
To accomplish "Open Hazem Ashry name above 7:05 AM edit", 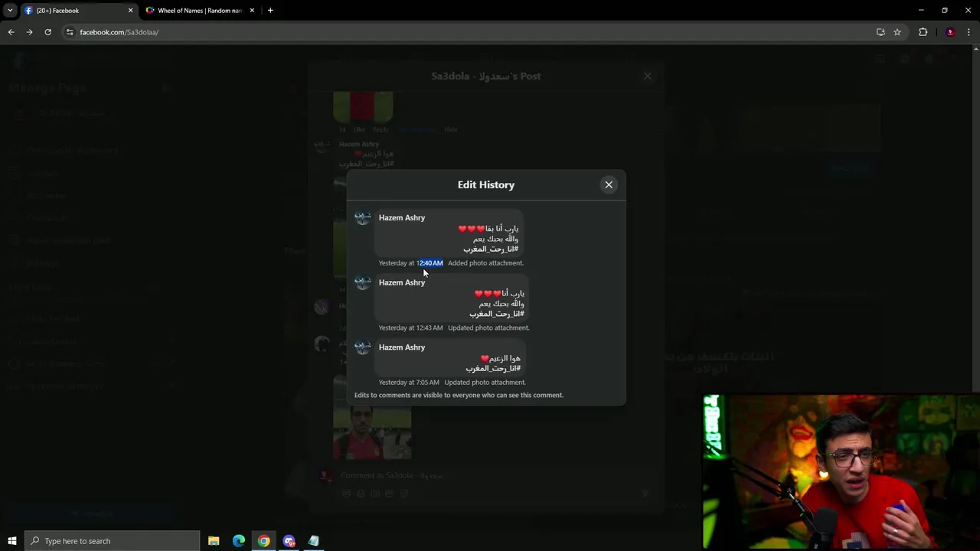I will [402, 347].
